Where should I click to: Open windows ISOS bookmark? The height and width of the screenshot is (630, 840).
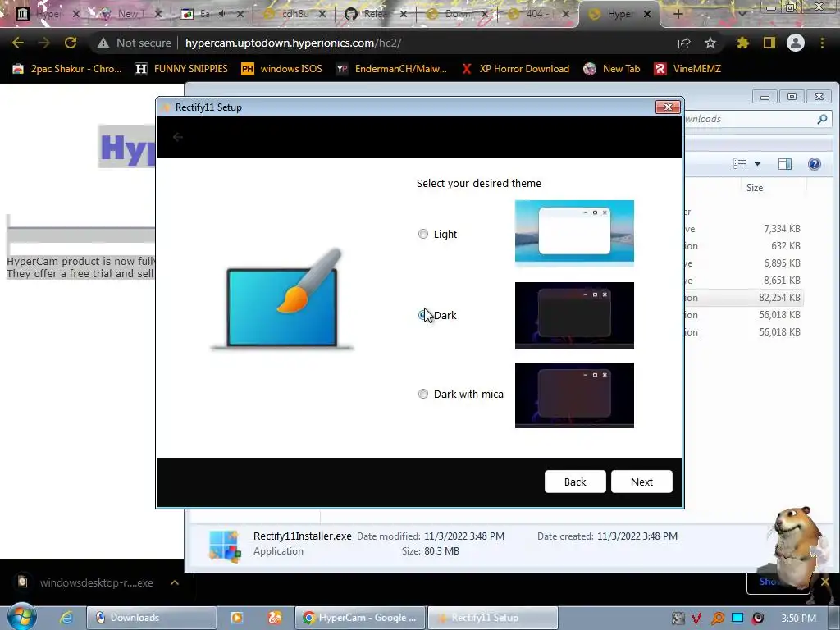click(282, 69)
